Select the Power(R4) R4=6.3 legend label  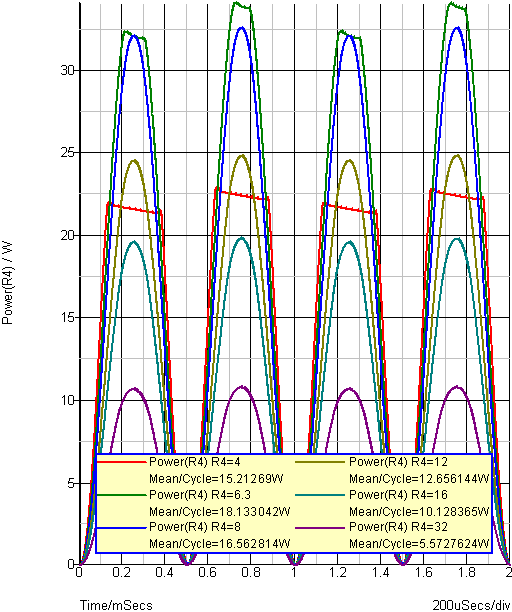[x=200, y=495]
